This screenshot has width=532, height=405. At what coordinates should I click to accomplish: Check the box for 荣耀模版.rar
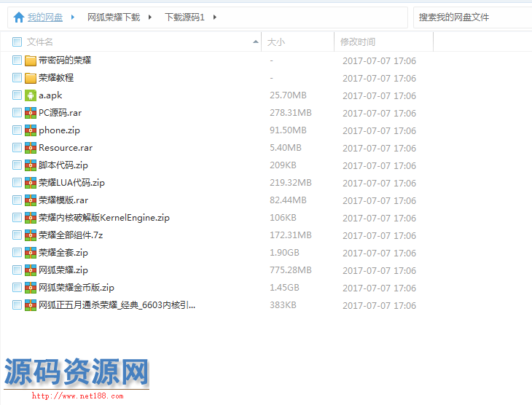pos(17,200)
